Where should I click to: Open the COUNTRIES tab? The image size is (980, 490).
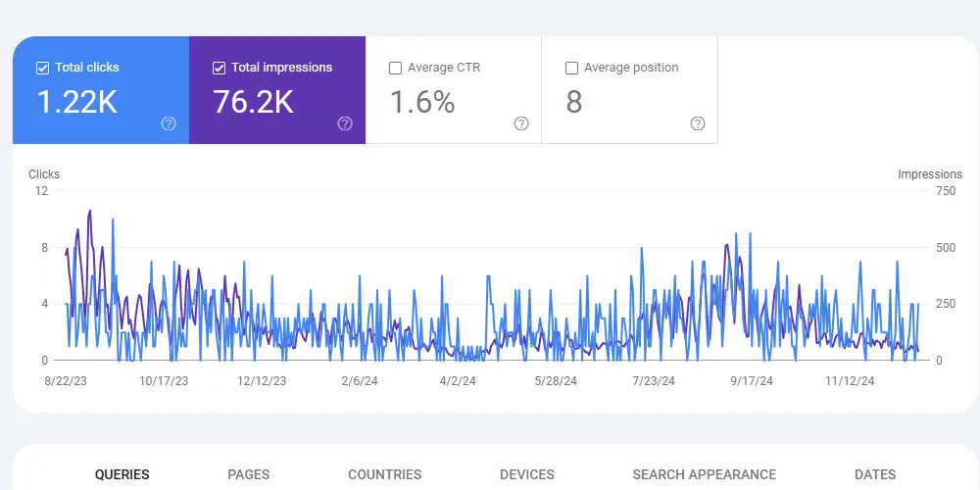point(385,474)
